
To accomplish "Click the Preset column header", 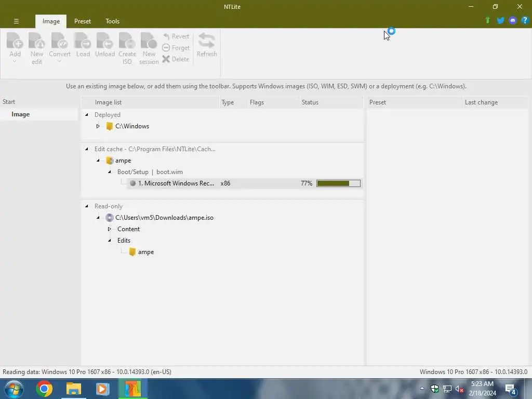I will point(415,102).
